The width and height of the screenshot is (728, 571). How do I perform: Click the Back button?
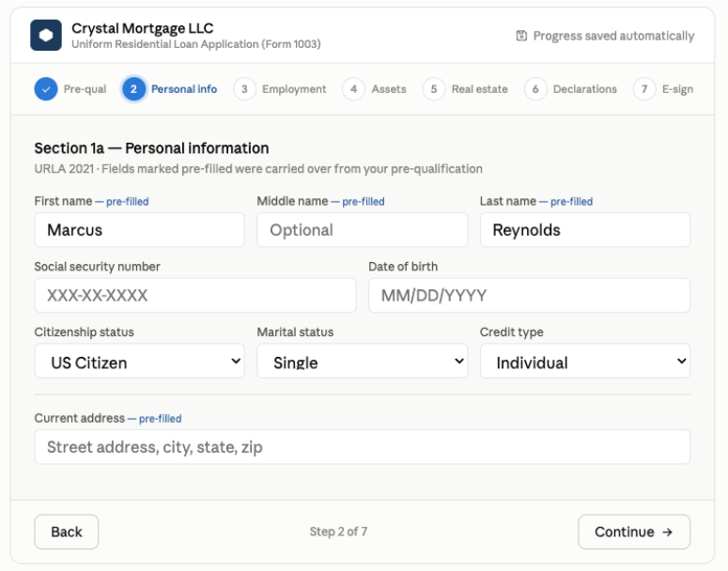point(67,532)
